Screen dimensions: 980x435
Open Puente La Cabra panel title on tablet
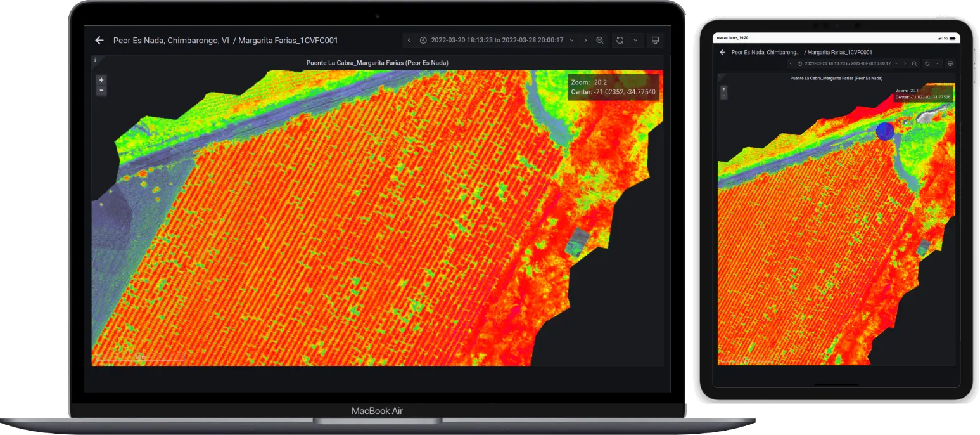(x=836, y=78)
